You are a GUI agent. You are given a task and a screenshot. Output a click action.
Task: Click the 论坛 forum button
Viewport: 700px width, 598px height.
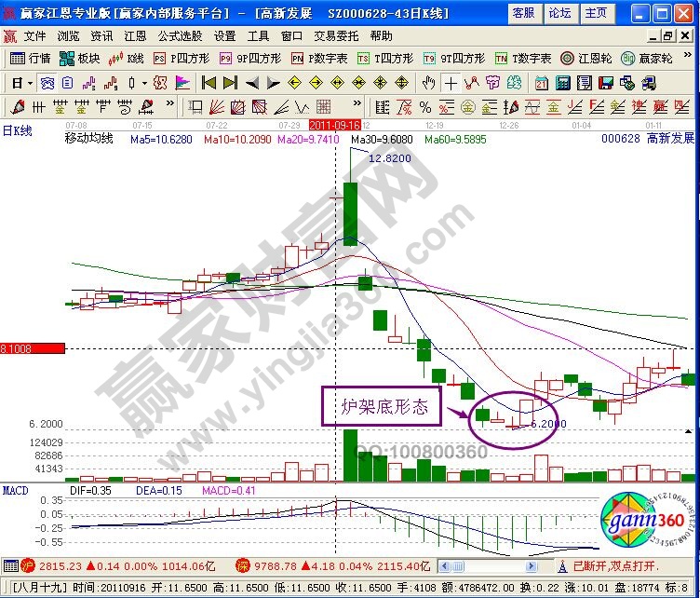click(x=560, y=13)
